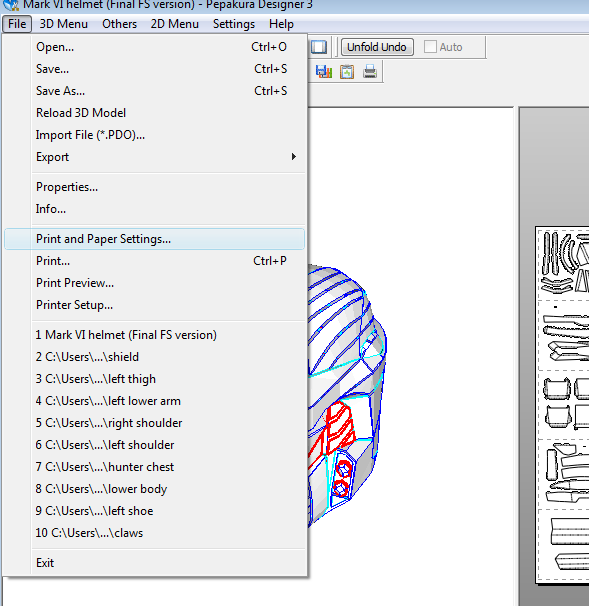Choose Open... from File menu
This screenshot has width=589, height=606.
155,47
